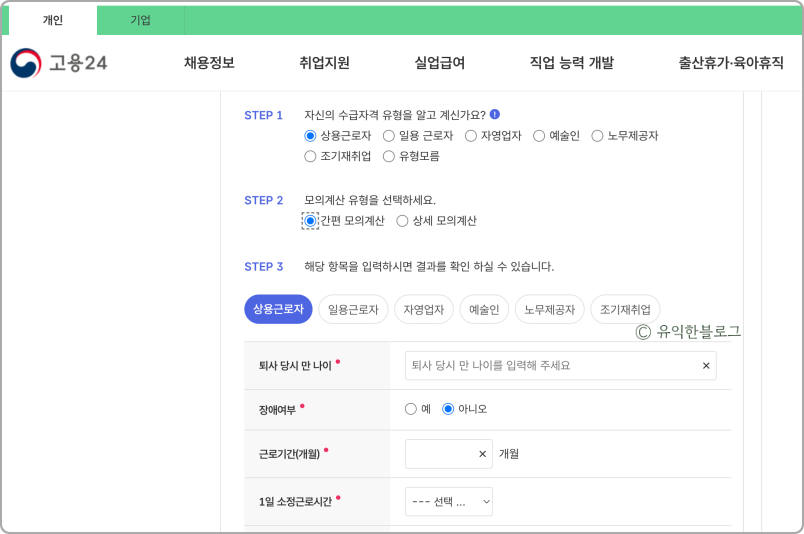Click the 장애여부 row label
Viewport: 804px width, 534px height.
(277, 410)
